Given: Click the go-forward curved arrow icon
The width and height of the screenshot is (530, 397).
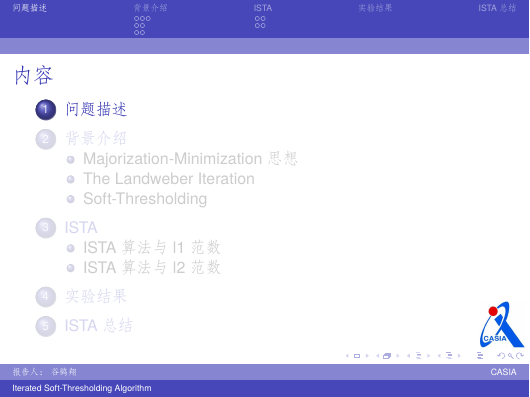Looking at the screenshot, I should pos(520,356).
